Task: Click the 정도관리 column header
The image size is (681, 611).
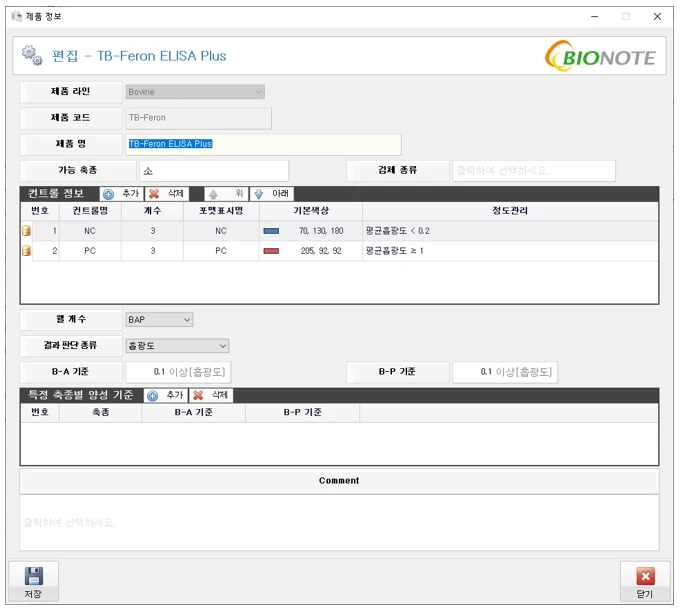Action: point(510,211)
